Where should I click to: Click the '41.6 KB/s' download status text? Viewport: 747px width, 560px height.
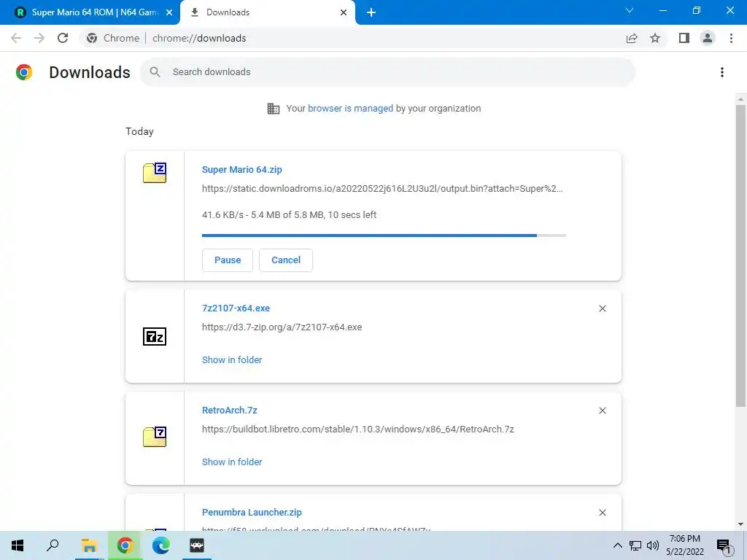point(289,215)
